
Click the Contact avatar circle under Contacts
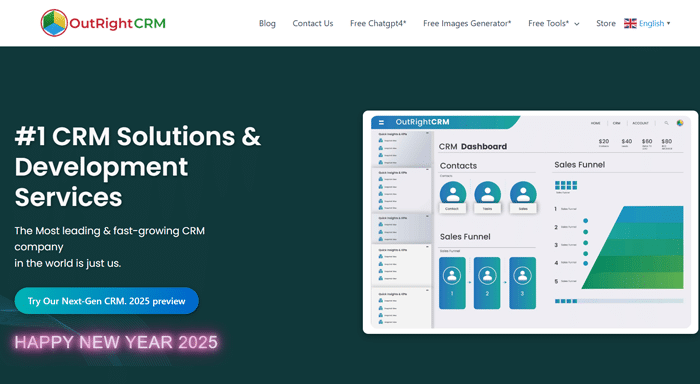453,194
